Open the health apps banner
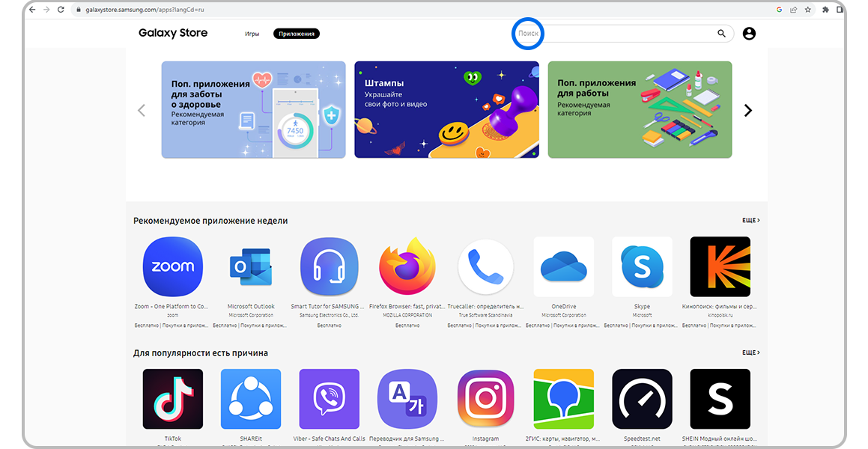 click(x=254, y=109)
